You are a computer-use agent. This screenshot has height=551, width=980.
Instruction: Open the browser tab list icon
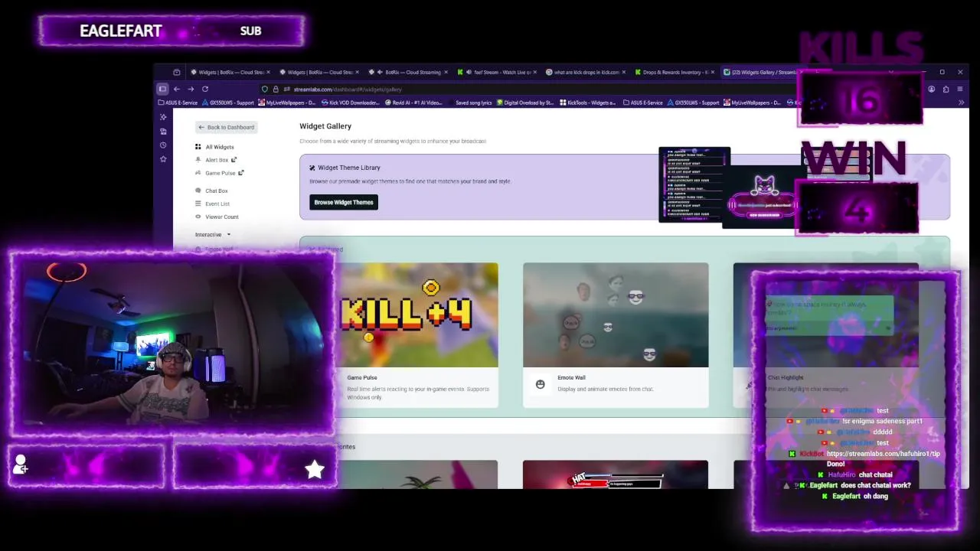[177, 72]
